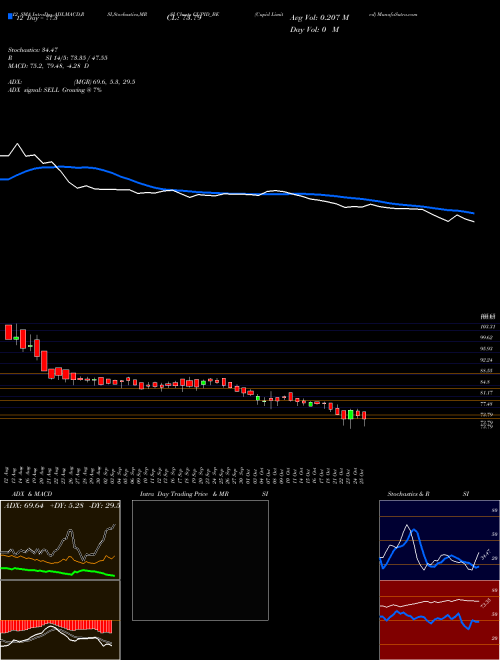The image size is (500, 660).
Task: Click the Intra Day Trading Price panel title
Action: [204, 494]
